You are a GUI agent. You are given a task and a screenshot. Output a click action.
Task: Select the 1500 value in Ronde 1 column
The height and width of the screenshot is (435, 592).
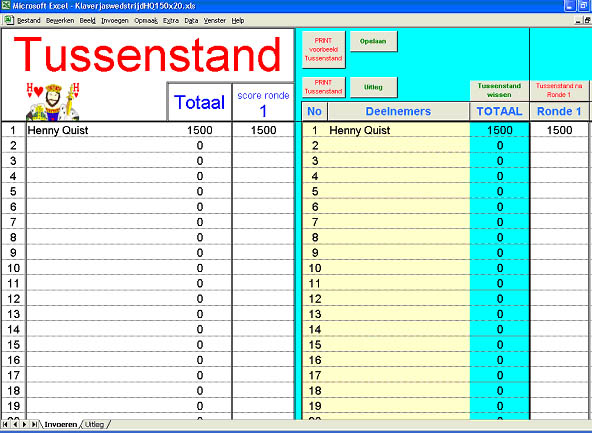click(x=559, y=130)
